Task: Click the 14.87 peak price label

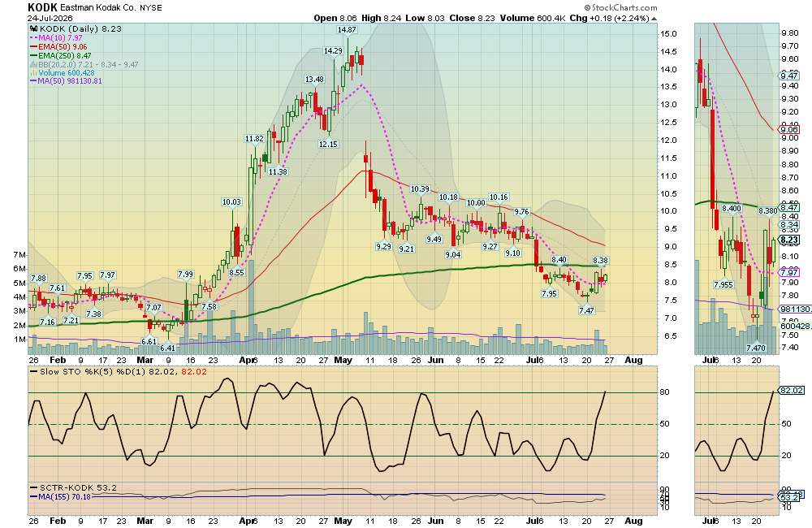Action: tap(347, 30)
